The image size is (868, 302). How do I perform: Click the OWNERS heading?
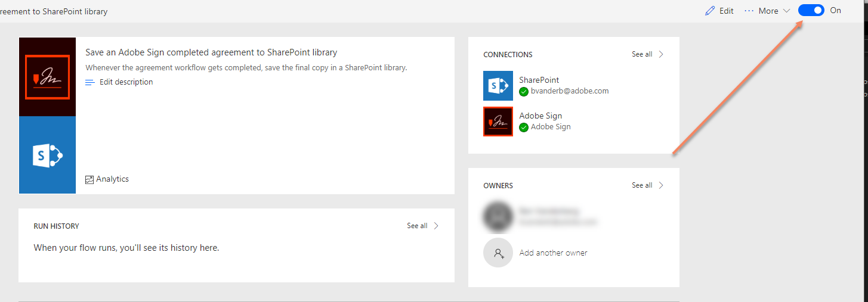click(x=498, y=186)
